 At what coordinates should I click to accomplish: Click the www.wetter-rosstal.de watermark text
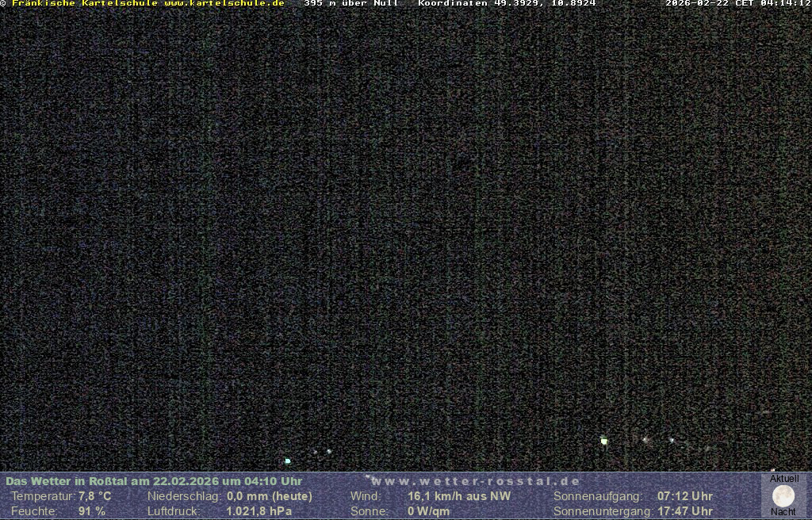pyautogui.click(x=476, y=481)
